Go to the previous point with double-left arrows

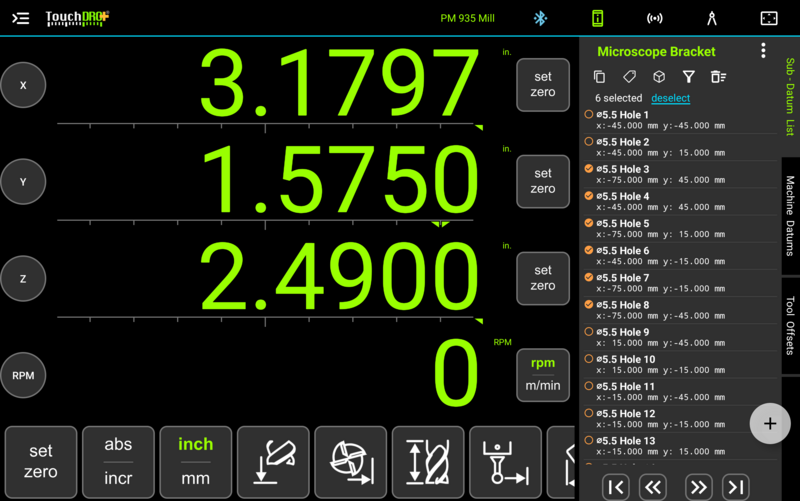(653, 487)
